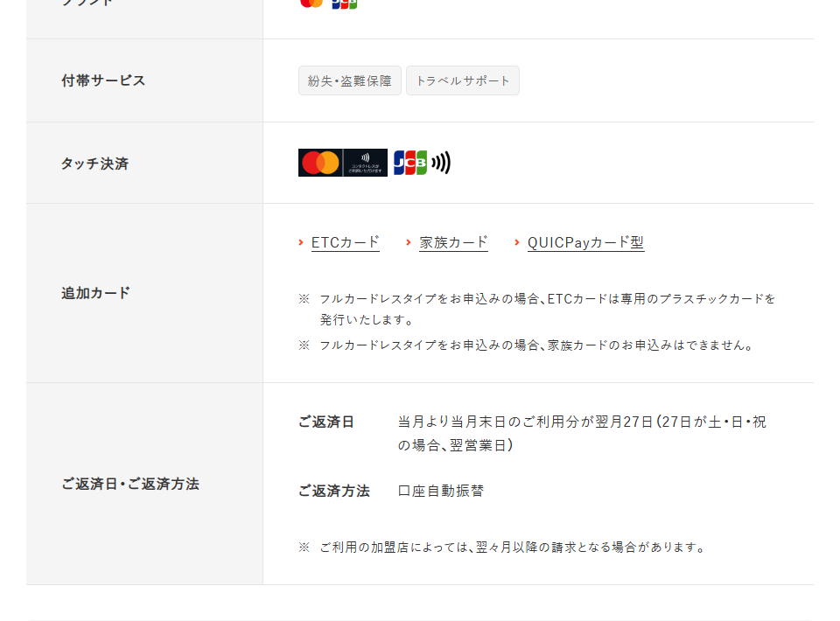Viewport: 840px width, 621px height.
Task: Click the JCB brand logo in the top row
Action: (x=345, y=3)
